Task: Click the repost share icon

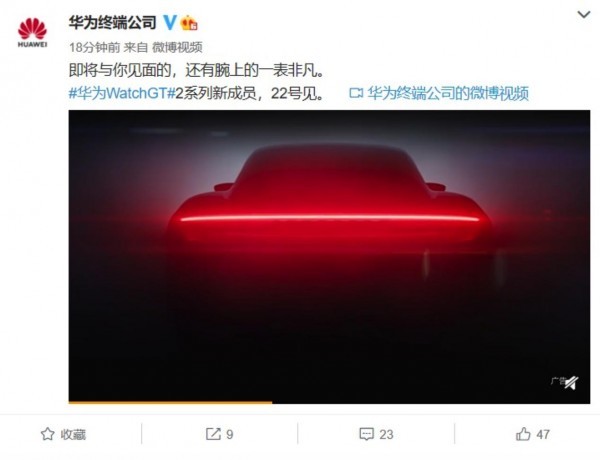Action: pos(213,434)
